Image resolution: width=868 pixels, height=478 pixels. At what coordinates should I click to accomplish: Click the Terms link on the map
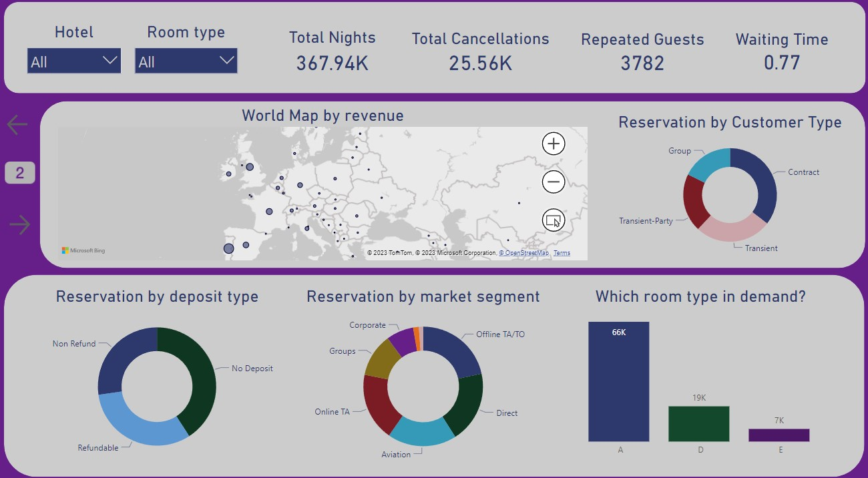pyautogui.click(x=562, y=252)
